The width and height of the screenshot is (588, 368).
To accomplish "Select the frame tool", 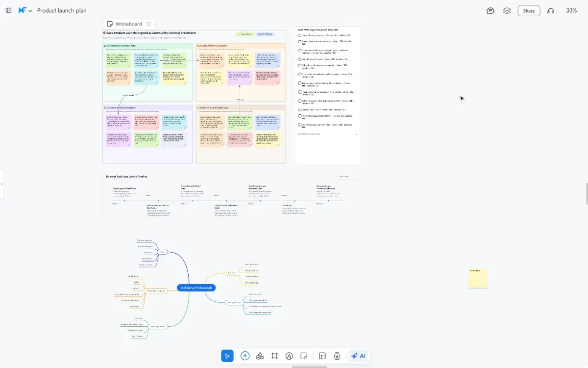I will [275, 356].
